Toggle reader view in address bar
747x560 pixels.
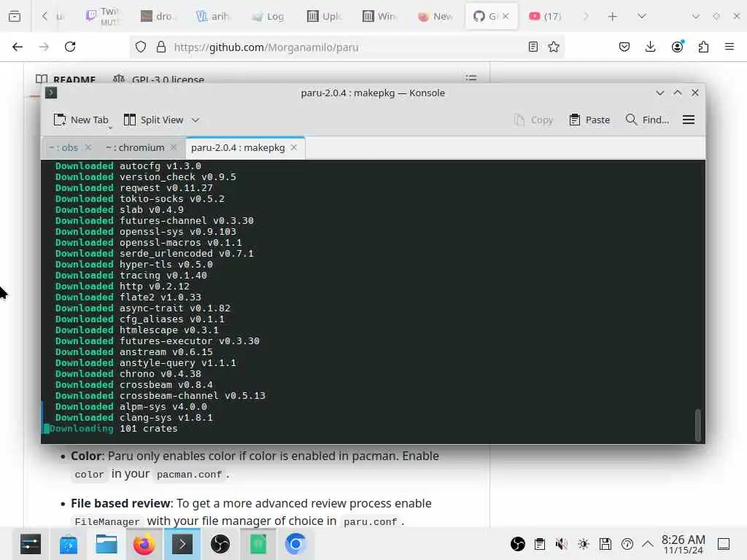point(533,47)
